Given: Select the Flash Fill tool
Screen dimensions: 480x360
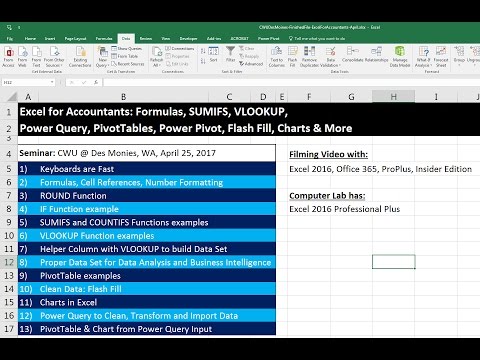Looking at the screenshot, I should [292, 56].
